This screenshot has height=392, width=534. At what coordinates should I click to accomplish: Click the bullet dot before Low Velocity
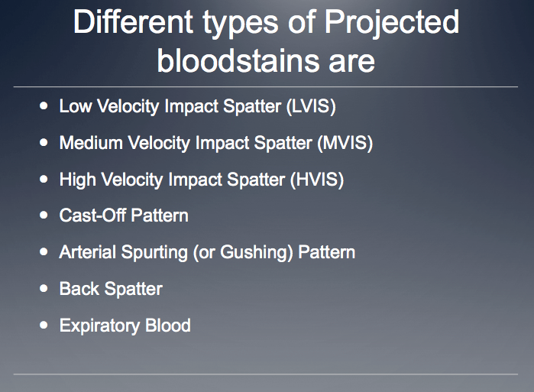(44, 106)
